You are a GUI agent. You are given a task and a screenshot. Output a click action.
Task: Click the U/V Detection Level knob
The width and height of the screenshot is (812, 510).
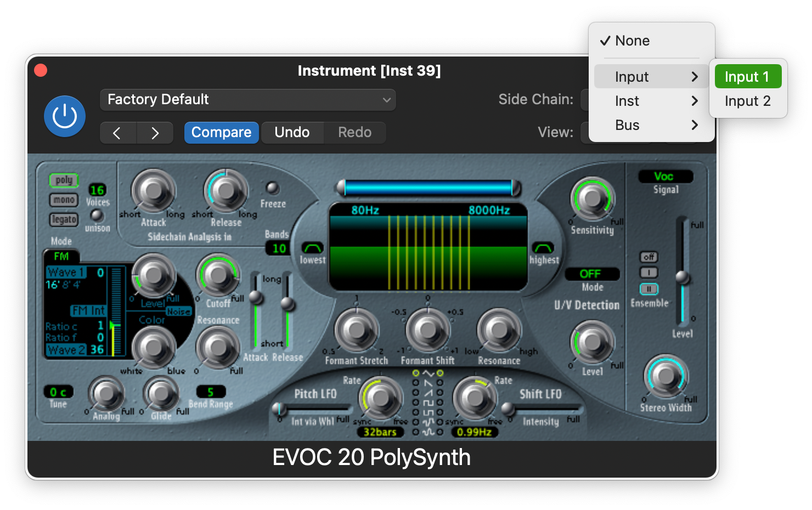(593, 342)
